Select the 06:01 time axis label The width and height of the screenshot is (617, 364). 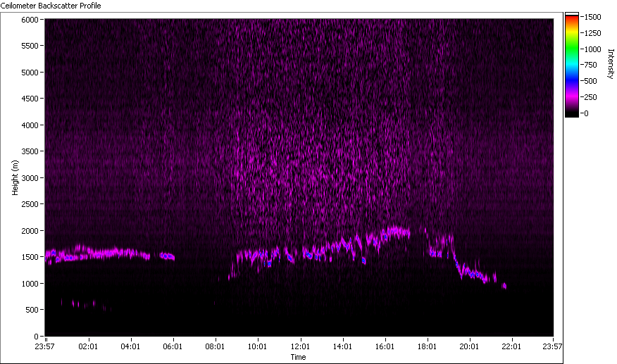tap(173, 346)
